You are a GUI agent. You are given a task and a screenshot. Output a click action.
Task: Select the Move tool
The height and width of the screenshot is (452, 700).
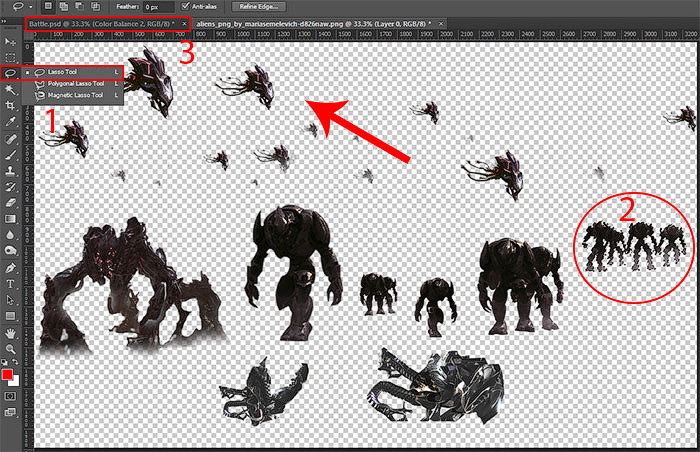tap(10, 42)
